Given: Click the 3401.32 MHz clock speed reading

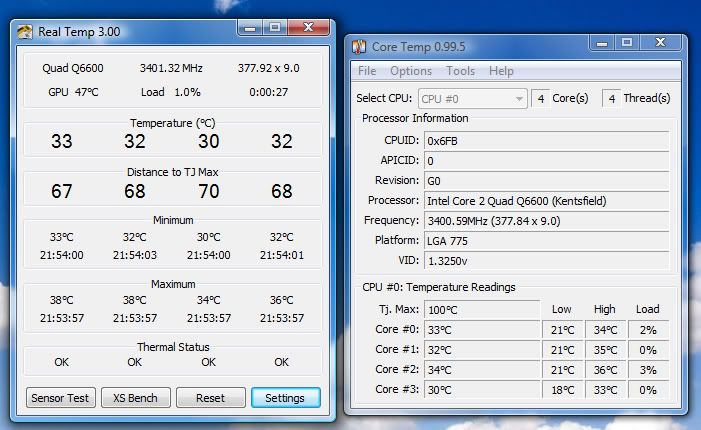Looking at the screenshot, I should (171, 68).
